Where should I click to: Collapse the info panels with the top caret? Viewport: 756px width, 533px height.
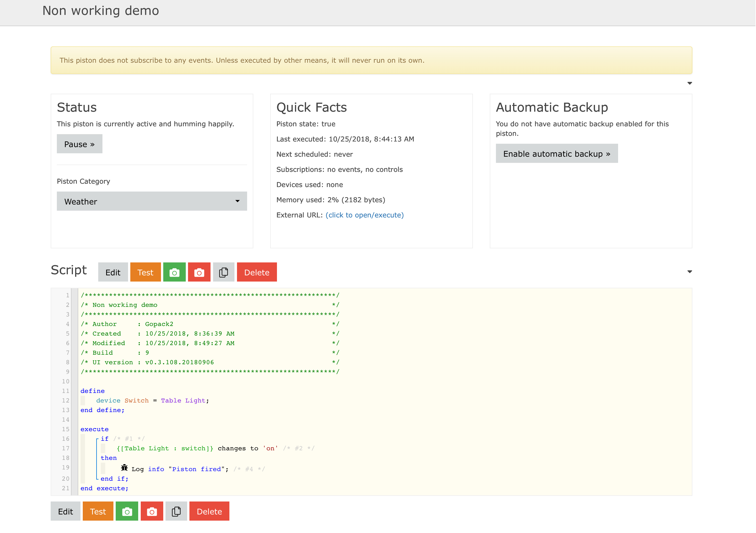[690, 83]
